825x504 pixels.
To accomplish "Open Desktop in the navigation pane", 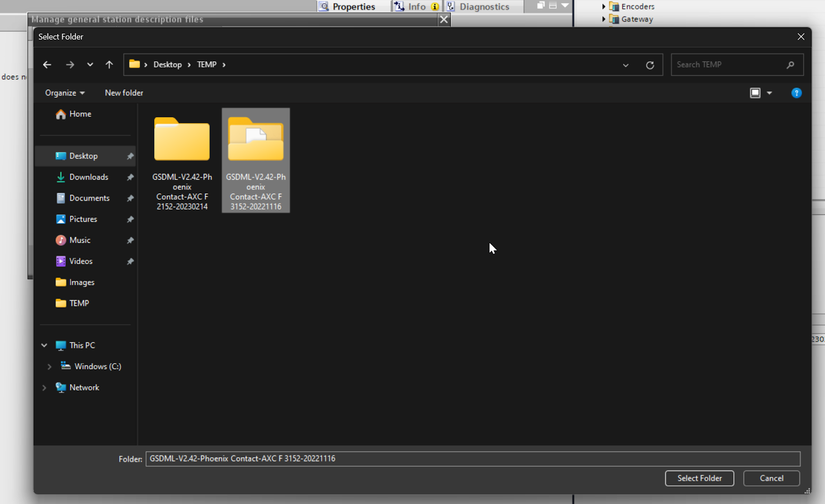I will (83, 156).
